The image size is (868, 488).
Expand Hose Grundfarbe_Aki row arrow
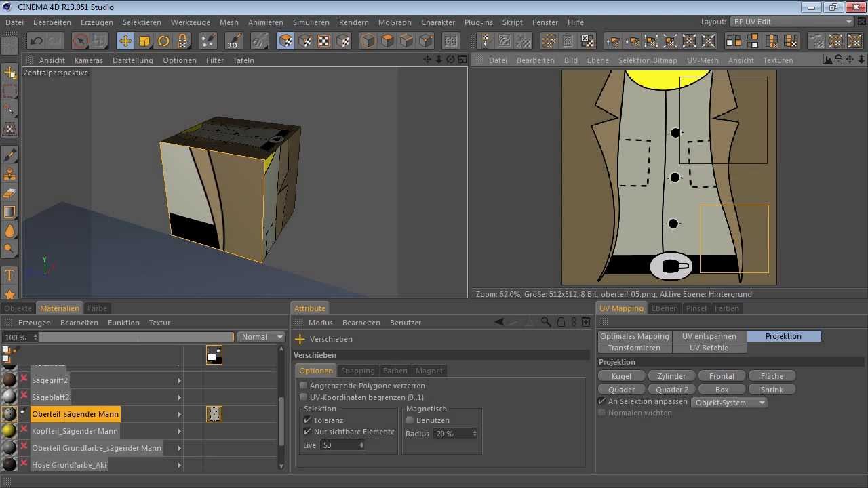[x=180, y=465]
